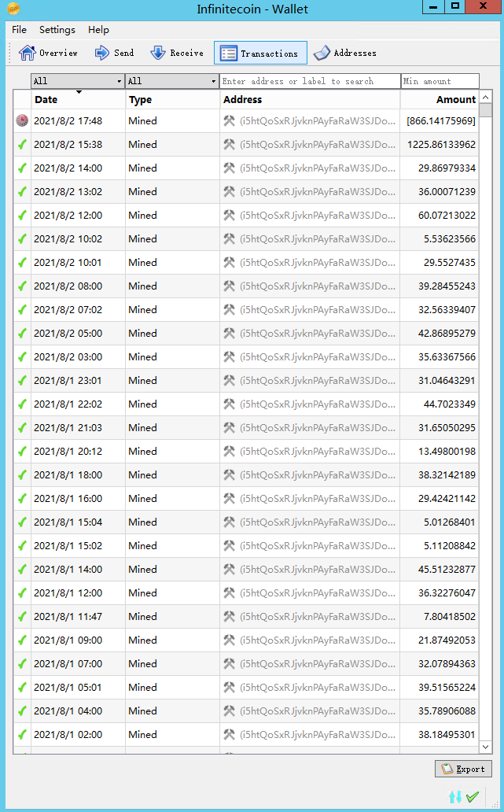Focus the address or label search field
Image resolution: width=504 pixels, height=812 pixels.
point(310,81)
